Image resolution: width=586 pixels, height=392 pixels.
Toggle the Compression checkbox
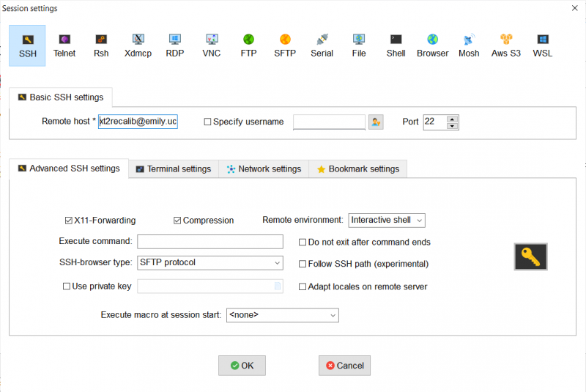click(177, 221)
